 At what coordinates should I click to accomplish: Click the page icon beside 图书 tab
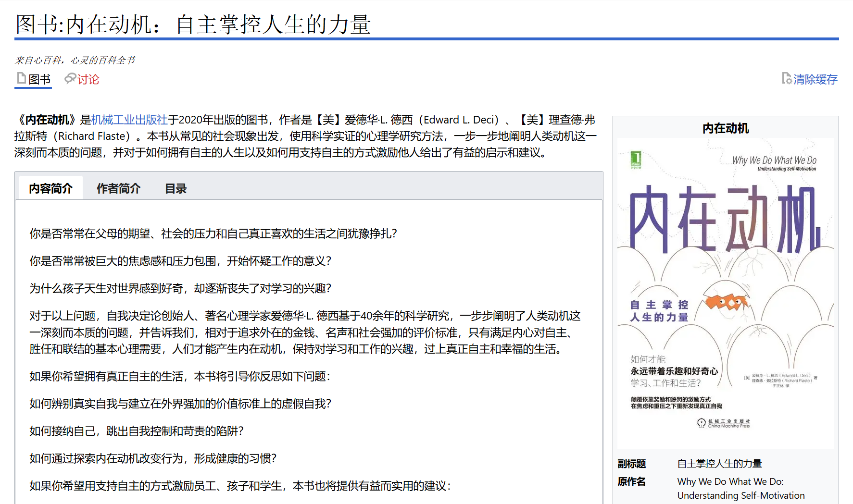tap(21, 78)
